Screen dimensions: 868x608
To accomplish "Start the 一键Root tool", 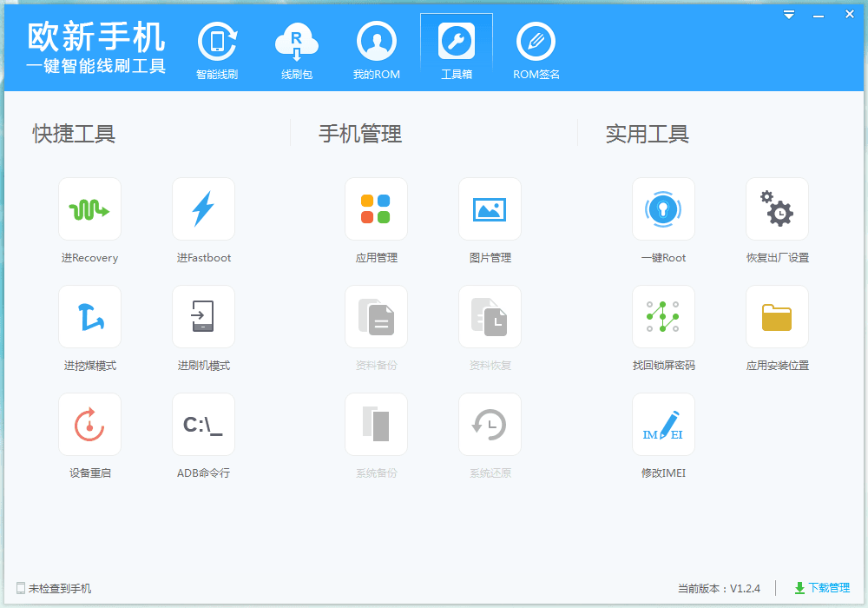I will [663, 209].
